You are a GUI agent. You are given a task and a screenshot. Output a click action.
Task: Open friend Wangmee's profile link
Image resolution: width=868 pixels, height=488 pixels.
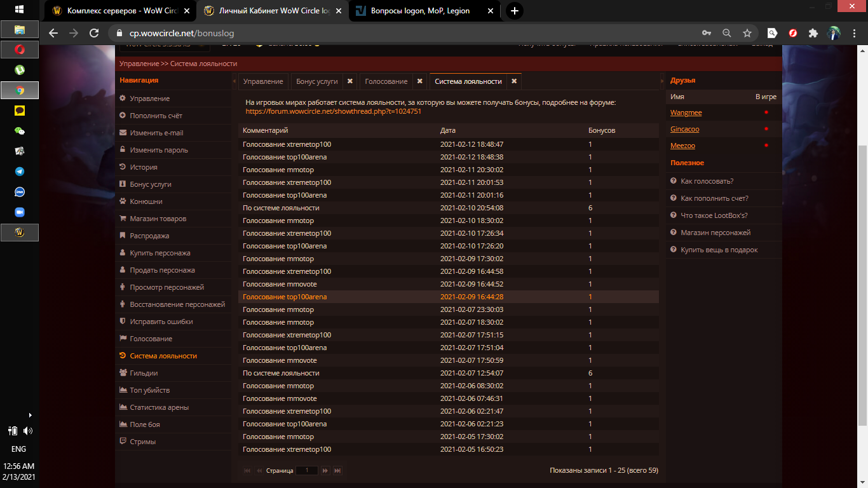(686, 112)
